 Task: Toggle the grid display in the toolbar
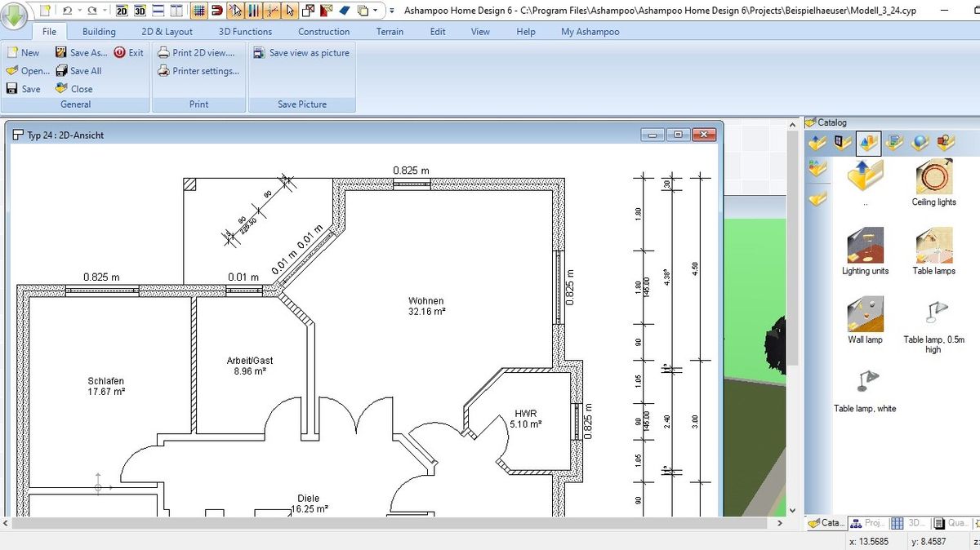coord(198,11)
